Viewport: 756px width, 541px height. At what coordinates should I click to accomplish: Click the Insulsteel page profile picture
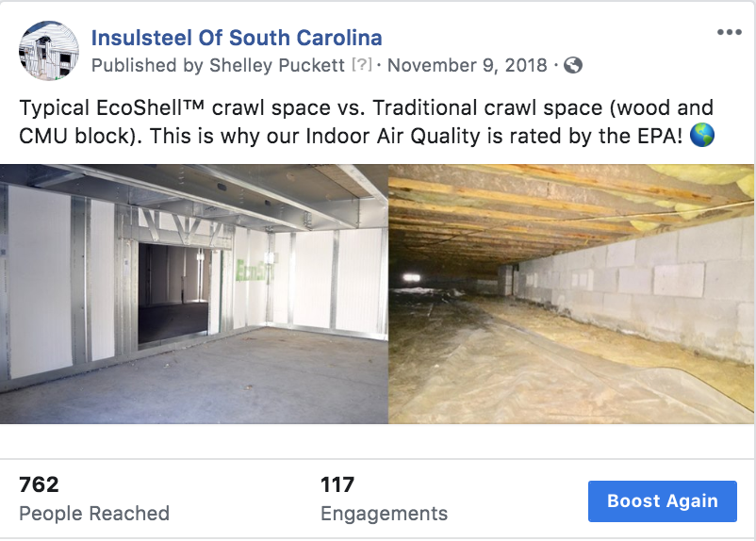[49, 51]
